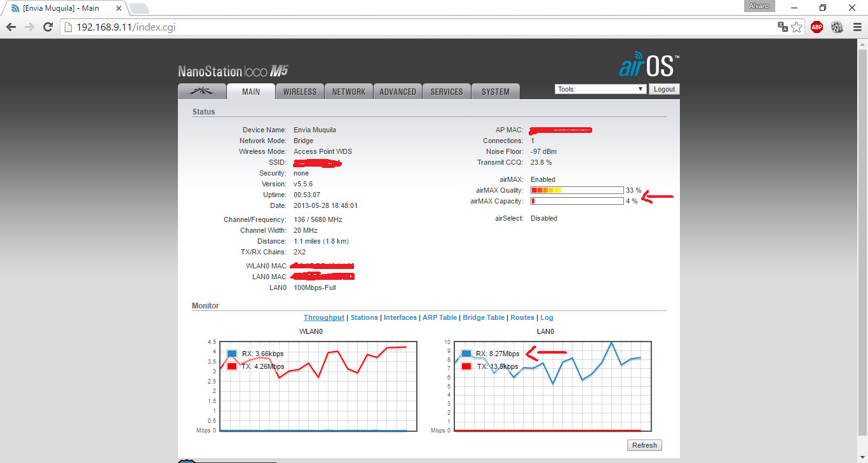View the ARP Table
This screenshot has width=868, height=463.
(x=440, y=317)
